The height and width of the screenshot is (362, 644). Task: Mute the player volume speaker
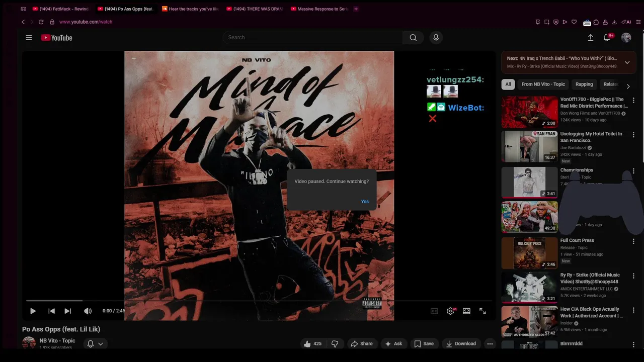[88, 311]
